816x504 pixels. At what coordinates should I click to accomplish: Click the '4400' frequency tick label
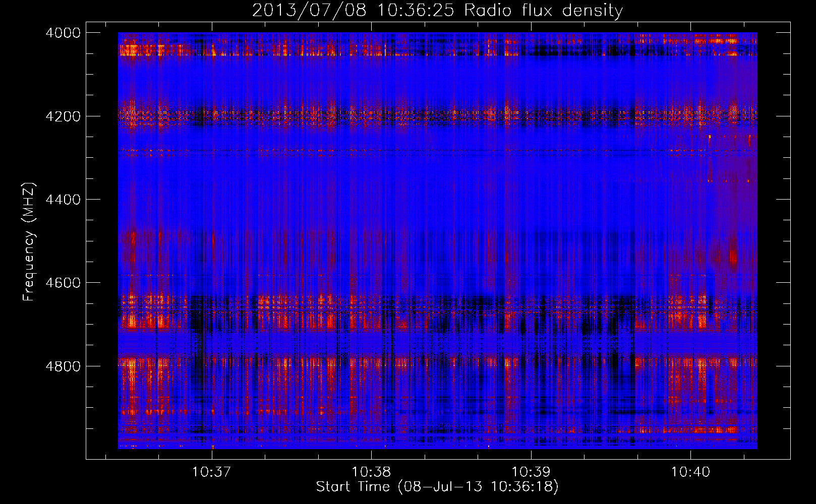tap(63, 200)
